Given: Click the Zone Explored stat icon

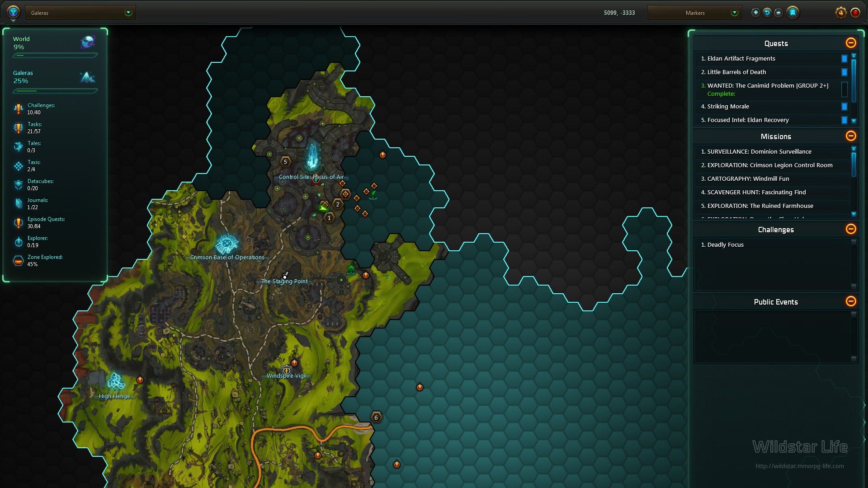Looking at the screenshot, I should (x=18, y=261).
